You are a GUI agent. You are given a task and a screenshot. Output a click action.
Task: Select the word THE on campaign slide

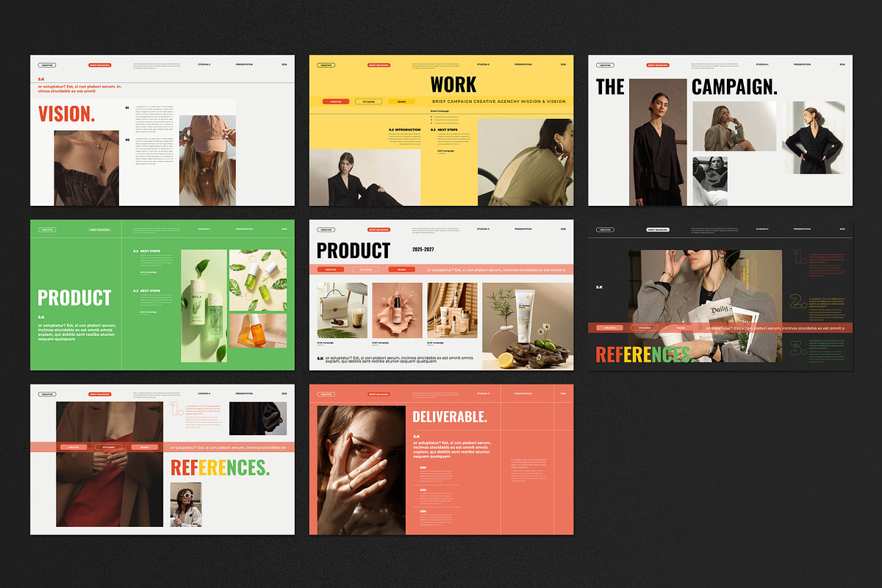[x=610, y=87]
